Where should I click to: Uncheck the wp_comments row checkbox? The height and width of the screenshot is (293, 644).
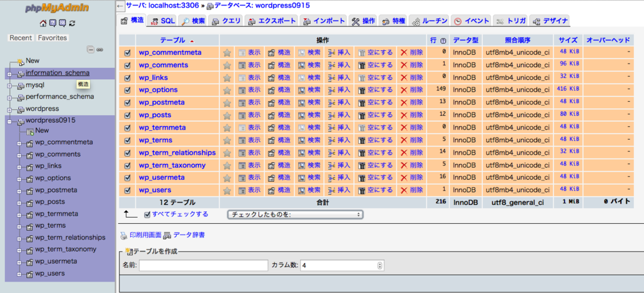(x=127, y=65)
